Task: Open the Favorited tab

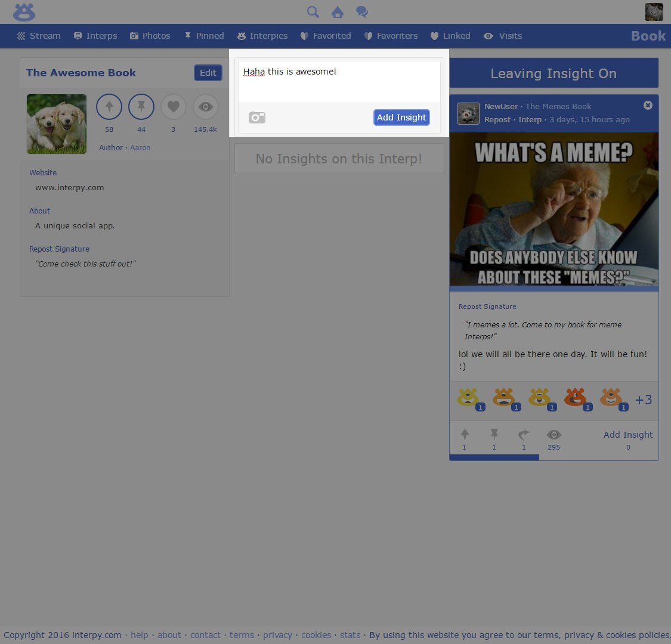Action: (326, 36)
